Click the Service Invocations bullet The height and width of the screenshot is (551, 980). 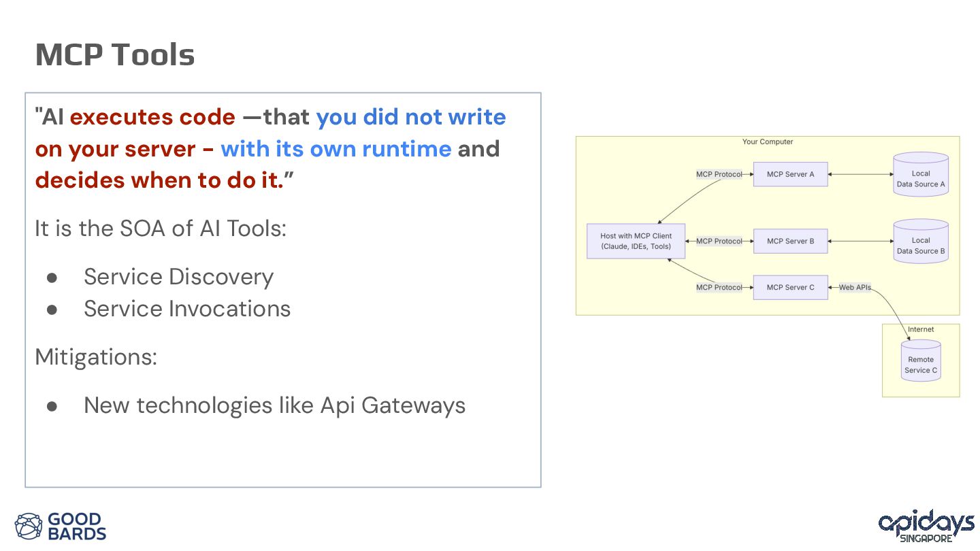187,309
